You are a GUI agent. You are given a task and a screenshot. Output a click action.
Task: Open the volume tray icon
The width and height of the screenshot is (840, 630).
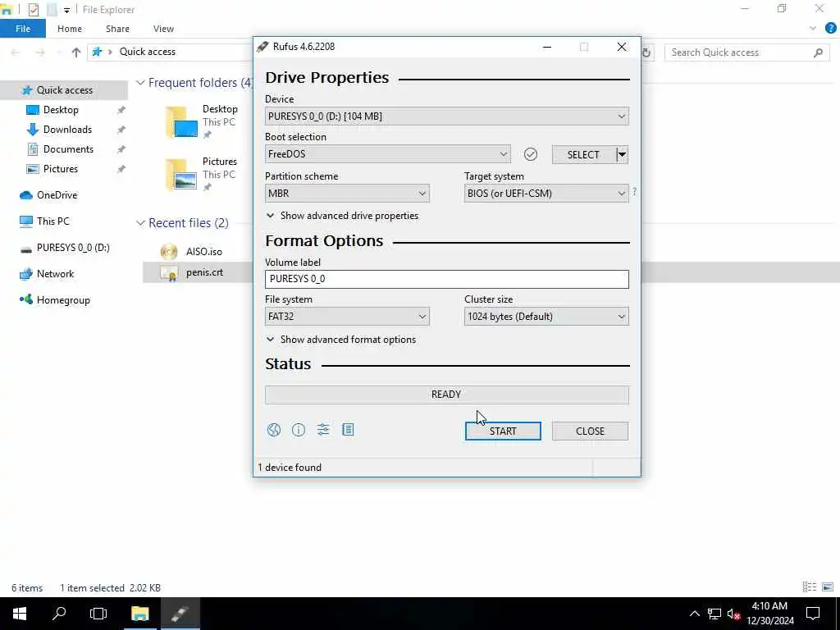click(x=733, y=614)
